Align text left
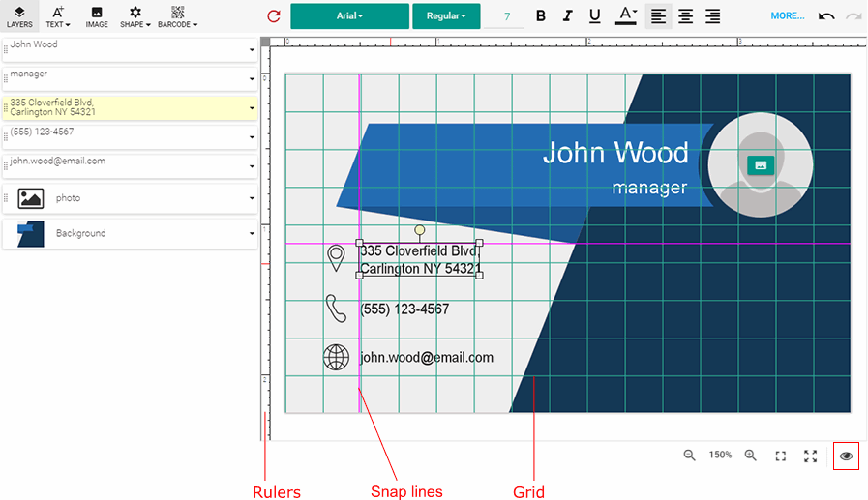 coord(658,16)
